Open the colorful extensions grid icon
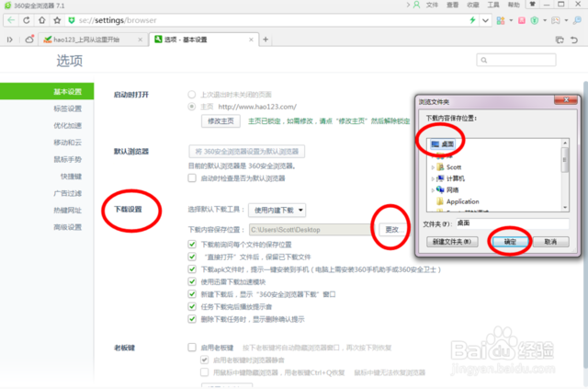This screenshot has width=588, height=389. tap(500, 20)
